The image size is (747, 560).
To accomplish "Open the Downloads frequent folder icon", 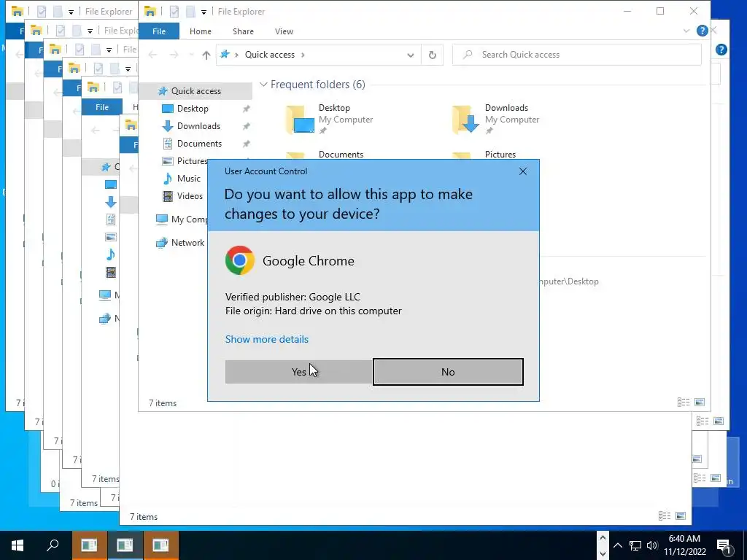I will [466, 119].
